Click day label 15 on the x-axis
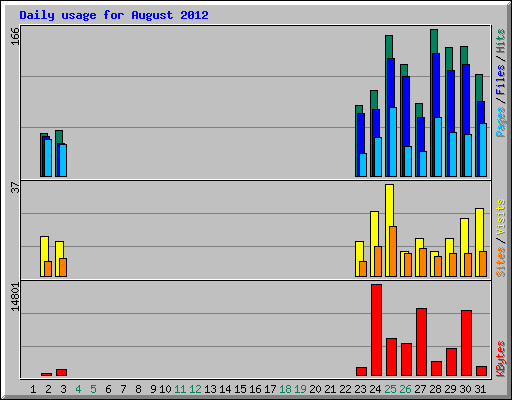512x400 pixels. tap(240, 389)
